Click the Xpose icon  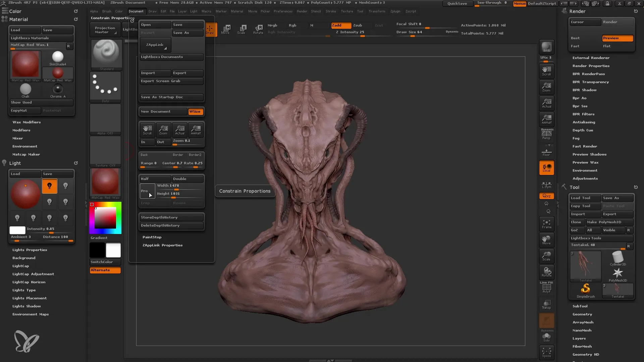(546, 352)
